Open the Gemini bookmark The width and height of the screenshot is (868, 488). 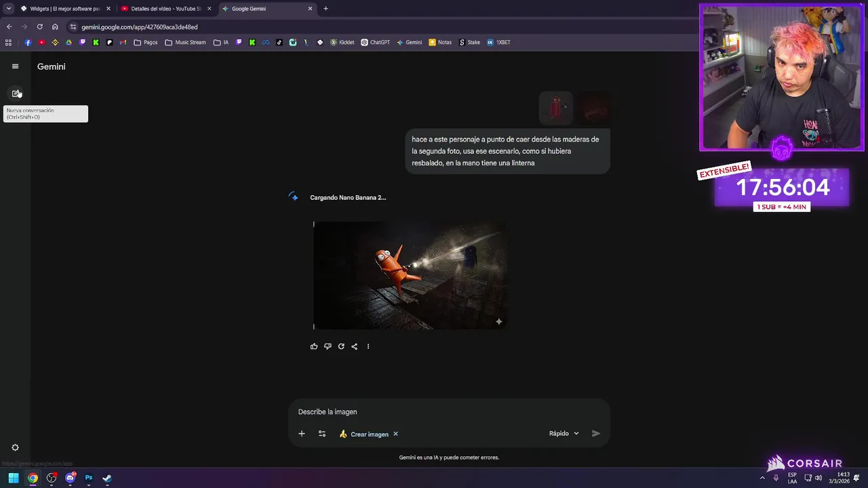click(x=409, y=42)
